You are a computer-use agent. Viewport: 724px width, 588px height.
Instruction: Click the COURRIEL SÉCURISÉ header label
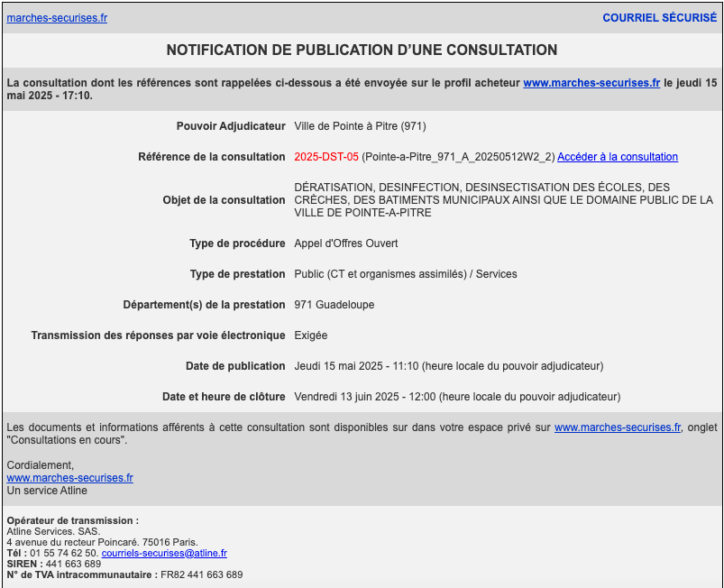tap(659, 18)
